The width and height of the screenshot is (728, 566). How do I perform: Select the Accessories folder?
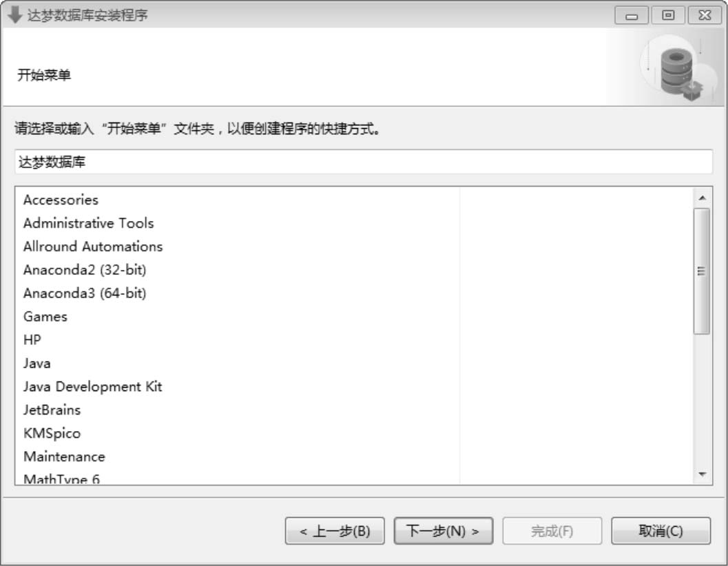61,200
